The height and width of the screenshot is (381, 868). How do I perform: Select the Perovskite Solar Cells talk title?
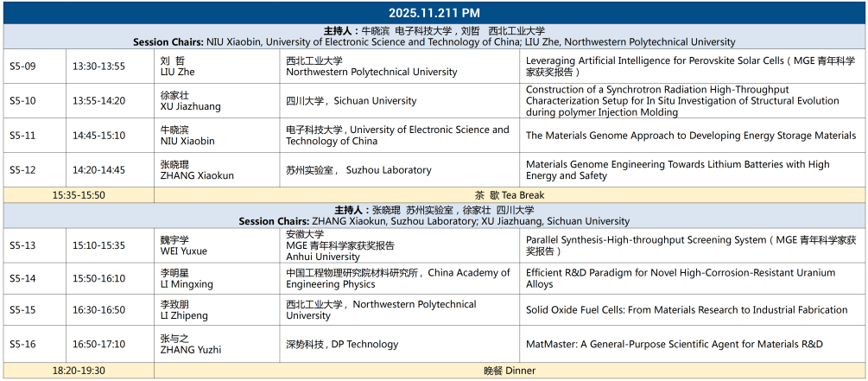pos(690,67)
